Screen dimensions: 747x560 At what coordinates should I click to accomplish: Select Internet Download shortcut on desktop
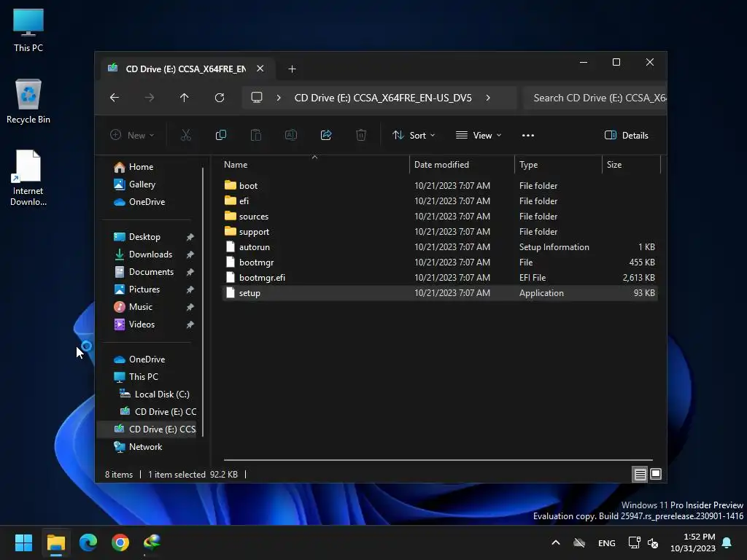(x=28, y=178)
